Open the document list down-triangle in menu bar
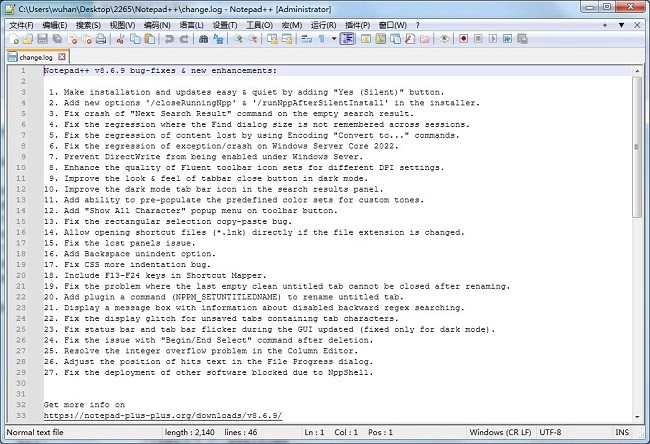This screenshot has height=444, width=650. click(621, 25)
